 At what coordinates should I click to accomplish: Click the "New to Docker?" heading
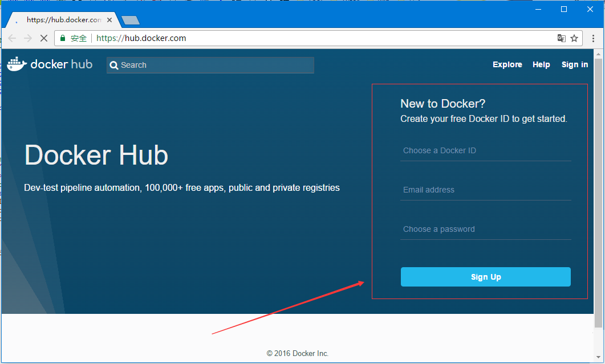pos(443,104)
